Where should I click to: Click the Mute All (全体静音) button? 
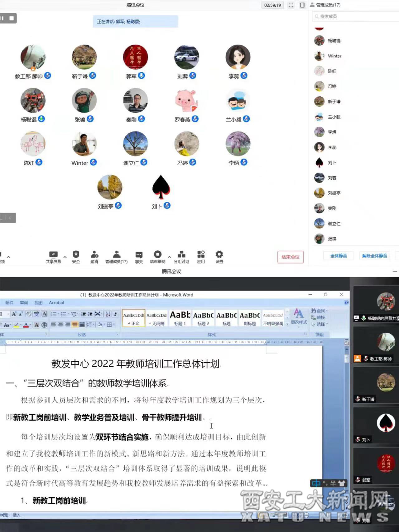pyautogui.click(x=339, y=256)
